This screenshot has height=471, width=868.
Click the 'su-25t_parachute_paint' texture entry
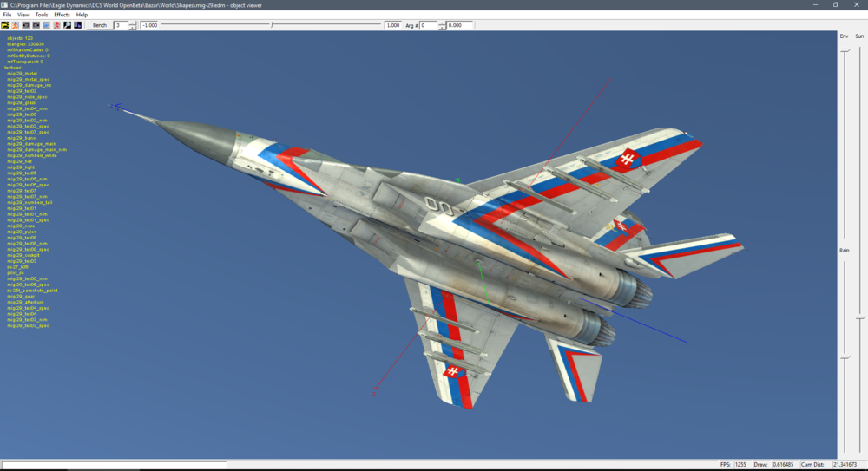(x=33, y=291)
